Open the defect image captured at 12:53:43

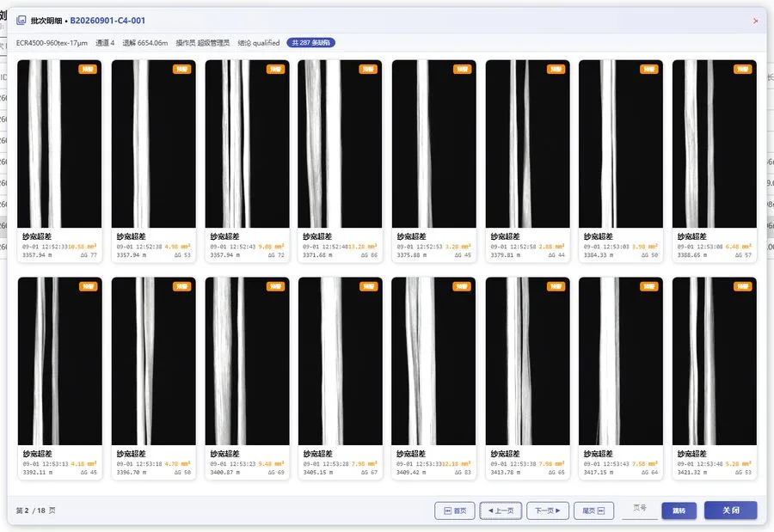pyautogui.click(x=621, y=361)
